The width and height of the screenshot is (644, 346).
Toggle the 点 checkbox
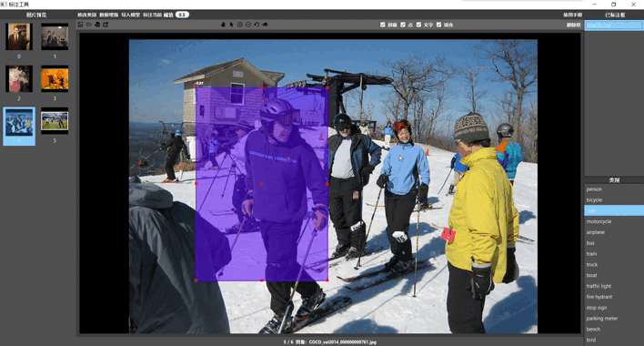click(403, 25)
